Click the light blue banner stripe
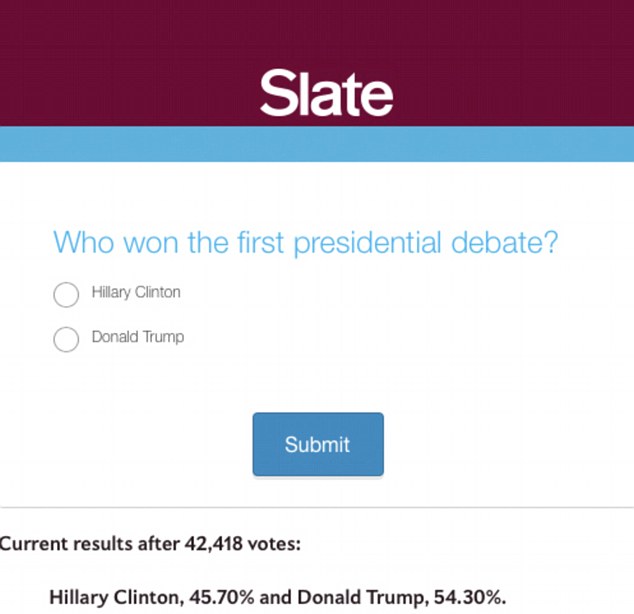The width and height of the screenshot is (634, 614). tap(317, 144)
